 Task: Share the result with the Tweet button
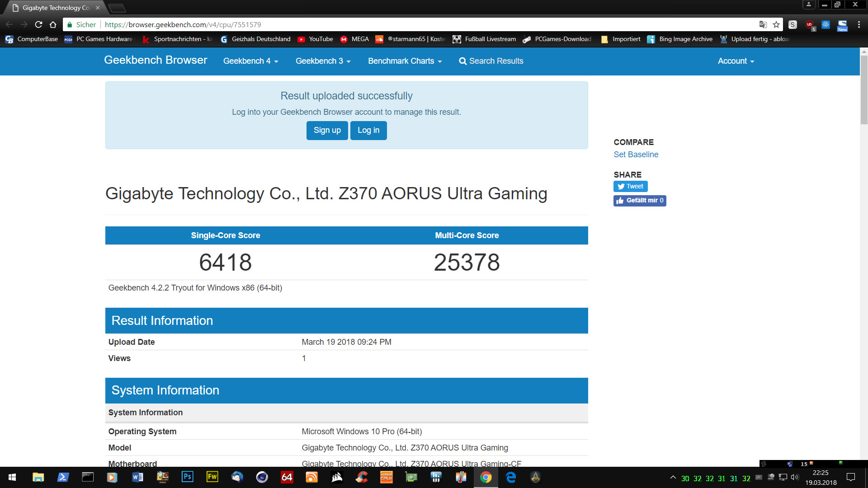pos(630,186)
